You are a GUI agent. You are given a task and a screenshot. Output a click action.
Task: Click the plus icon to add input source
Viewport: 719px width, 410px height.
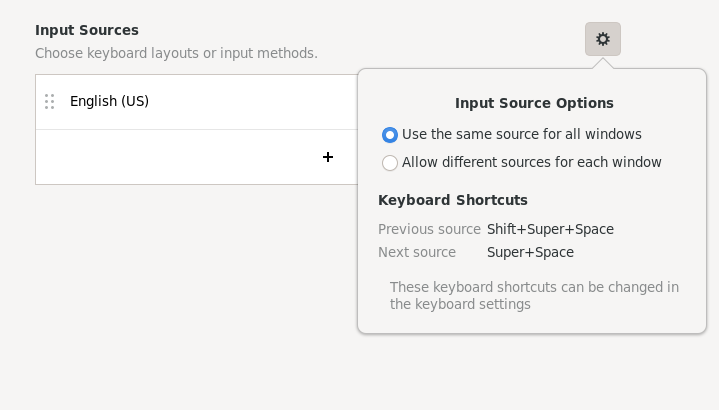click(327, 157)
